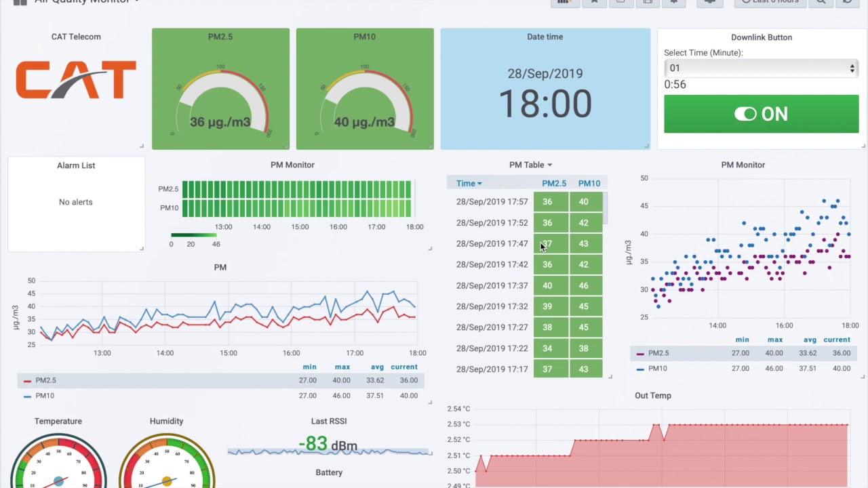Sort the table by the Time column
The width and height of the screenshot is (868, 488).
coord(469,183)
